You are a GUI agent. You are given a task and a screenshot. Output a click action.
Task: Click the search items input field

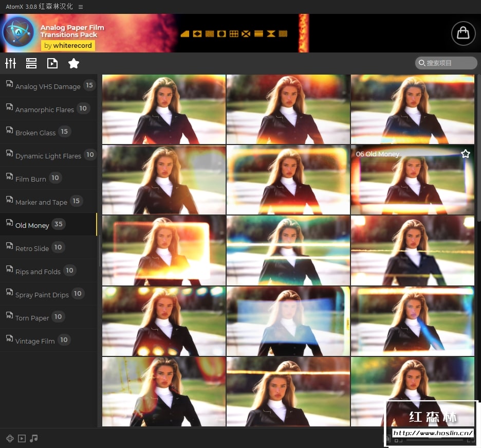pos(446,63)
